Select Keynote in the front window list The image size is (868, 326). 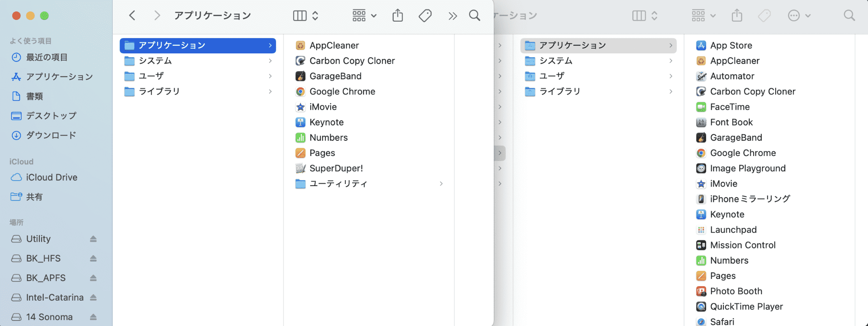point(319,122)
